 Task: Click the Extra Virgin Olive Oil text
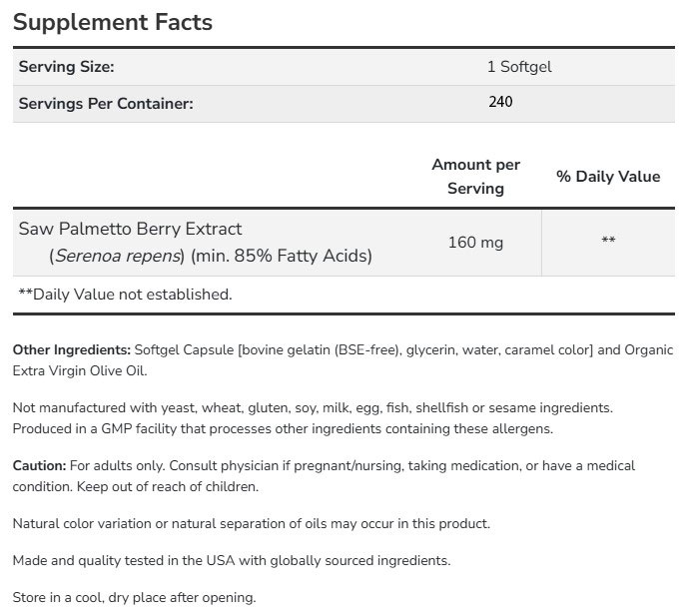click(79, 370)
